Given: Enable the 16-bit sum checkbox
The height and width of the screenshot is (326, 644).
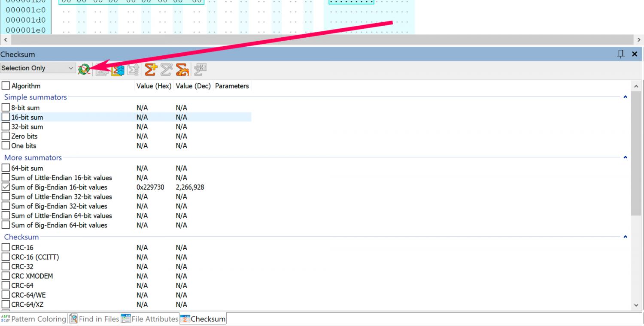Looking at the screenshot, I should coord(6,117).
